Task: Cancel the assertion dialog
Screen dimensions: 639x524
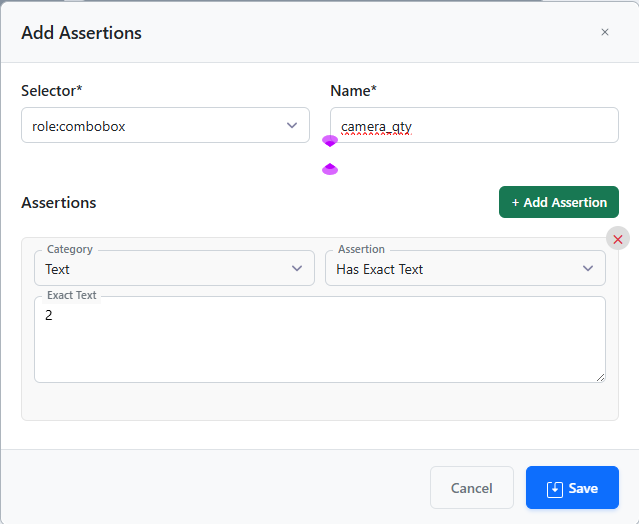Action: point(471,488)
